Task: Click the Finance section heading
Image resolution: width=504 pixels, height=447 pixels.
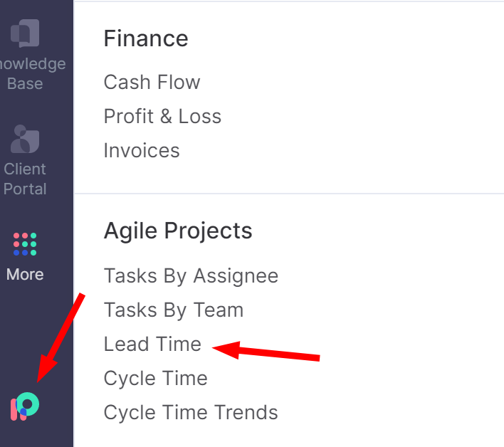Action: (x=146, y=38)
